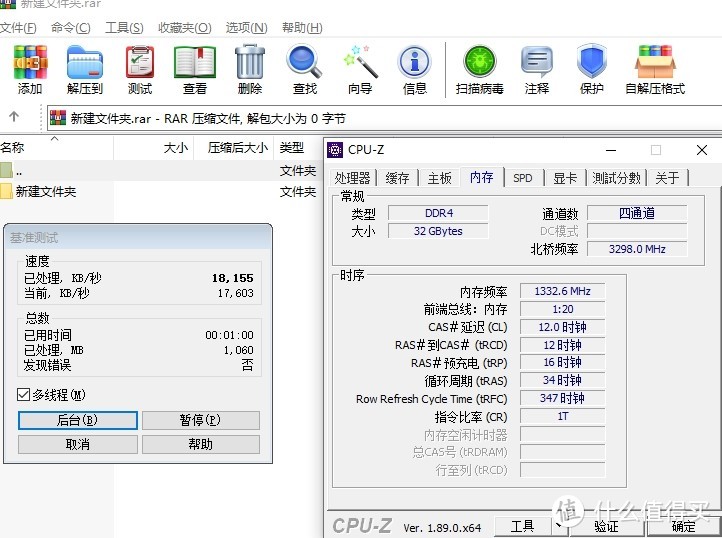Open the Help (帮助) menu
This screenshot has width=722, height=538.
(x=302, y=28)
